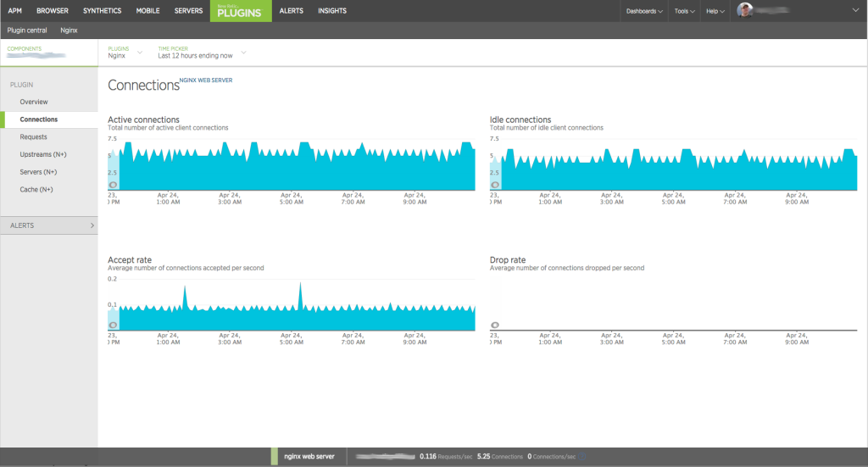Click the PLUGIN sidebar heading
868x467 pixels.
click(x=21, y=85)
